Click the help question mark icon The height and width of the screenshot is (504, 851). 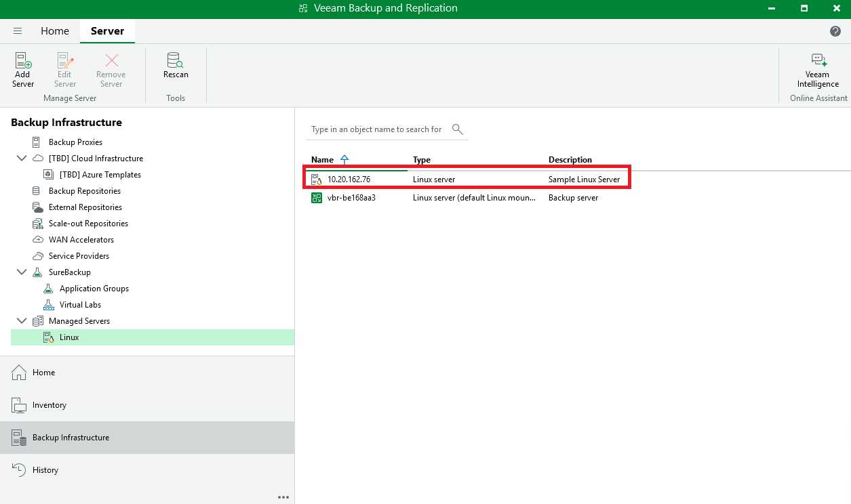click(835, 31)
